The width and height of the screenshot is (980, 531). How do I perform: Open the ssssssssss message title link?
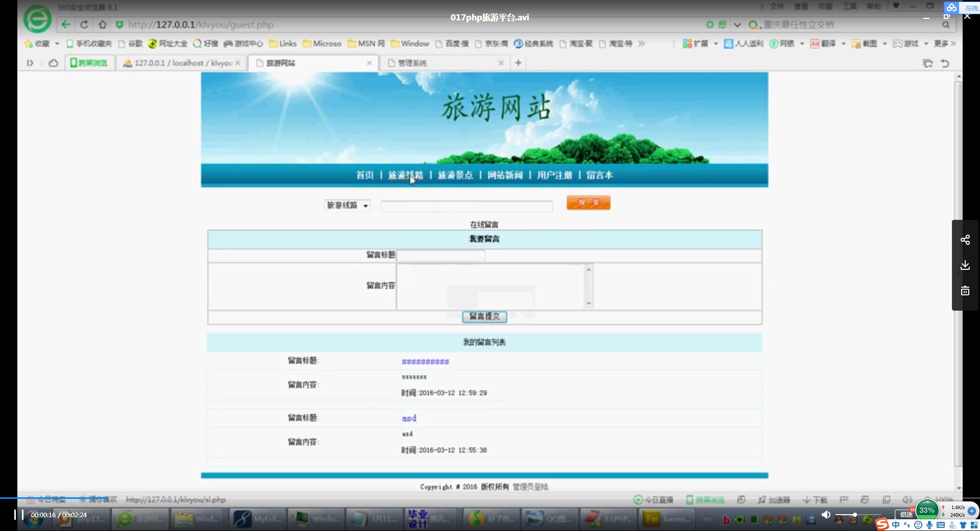click(425, 362)
